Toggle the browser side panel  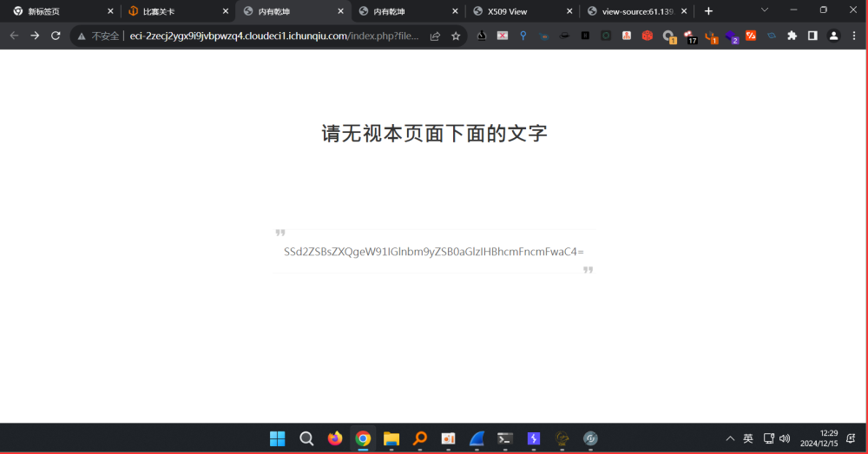click(812, 36)
